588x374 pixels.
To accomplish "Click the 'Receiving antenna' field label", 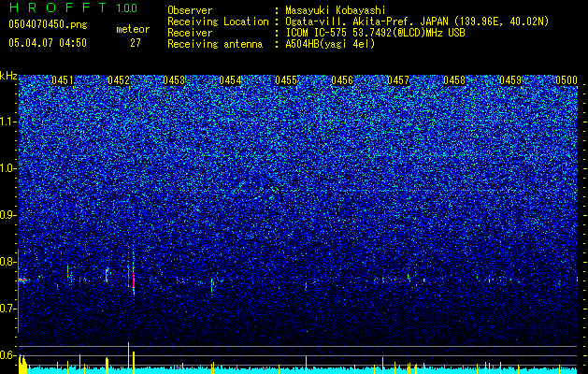I will pos(215,44).
